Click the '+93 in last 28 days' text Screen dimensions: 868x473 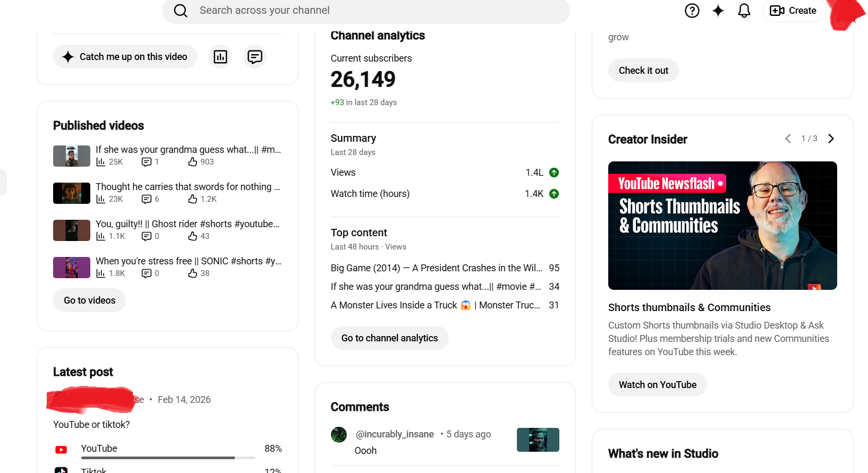tap(364, 102)
